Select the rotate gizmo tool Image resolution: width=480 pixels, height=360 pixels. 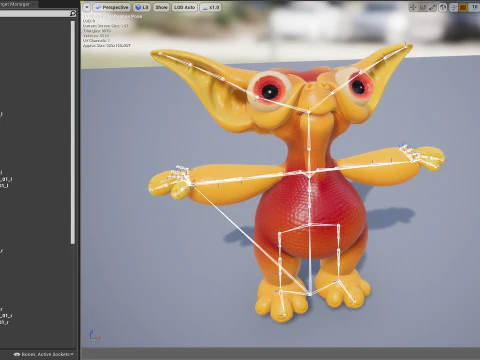[423, 7]
